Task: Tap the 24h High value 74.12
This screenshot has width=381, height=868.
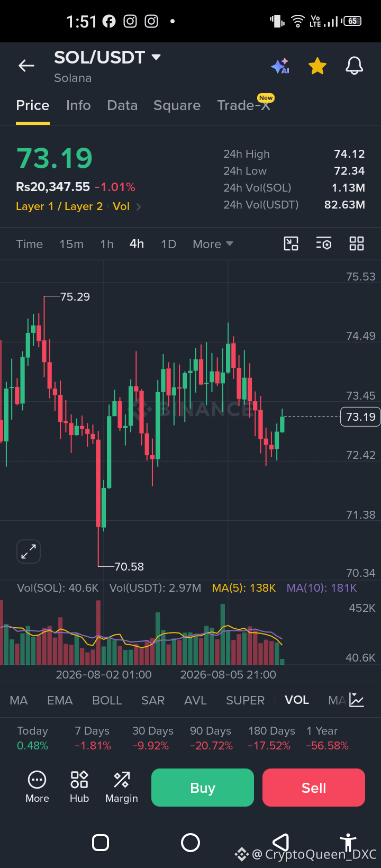Action: [349, 154]
